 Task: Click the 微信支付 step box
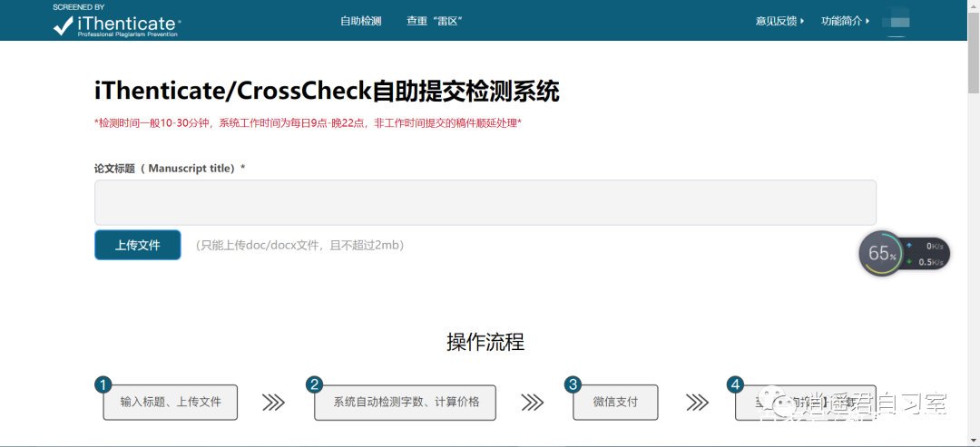pos(615,402)
